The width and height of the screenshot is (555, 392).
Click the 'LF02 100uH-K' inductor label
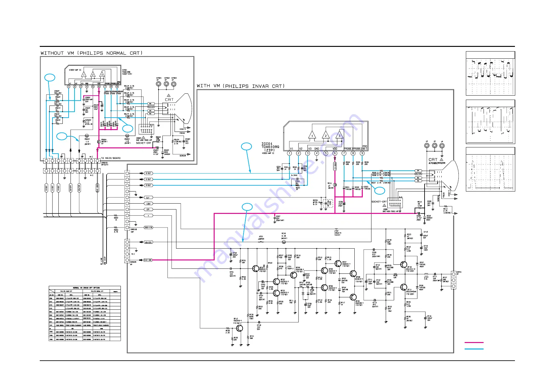pyautogui.click(x=337, y=233)
